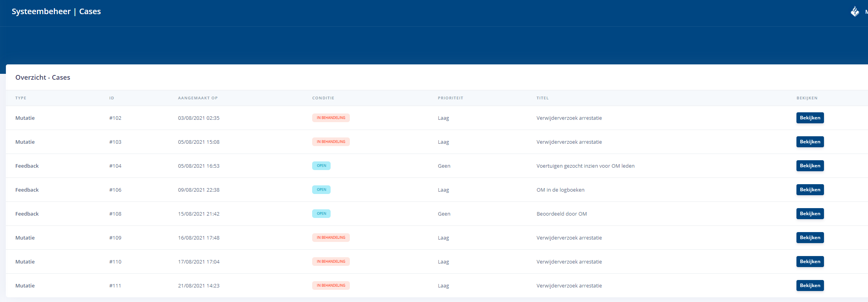This screenshot has width=868, height=302.
Task: Select the 'Beoordeeld door OM' case title
Action: [x=561, y=214]
